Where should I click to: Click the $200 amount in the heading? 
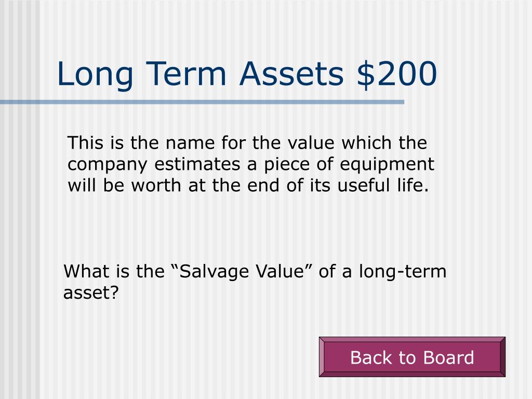point(396,73)
